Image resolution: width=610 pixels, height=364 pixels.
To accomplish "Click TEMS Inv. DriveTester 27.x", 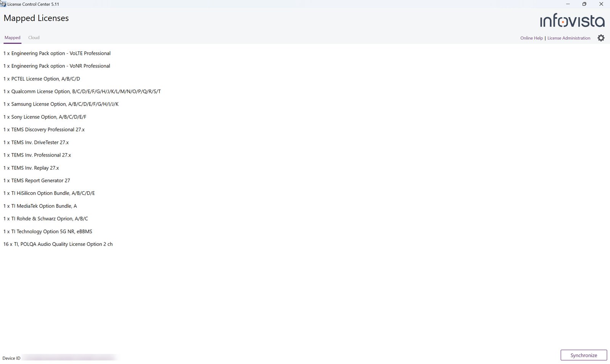I will pyautogui.click(x=36, y=143).
